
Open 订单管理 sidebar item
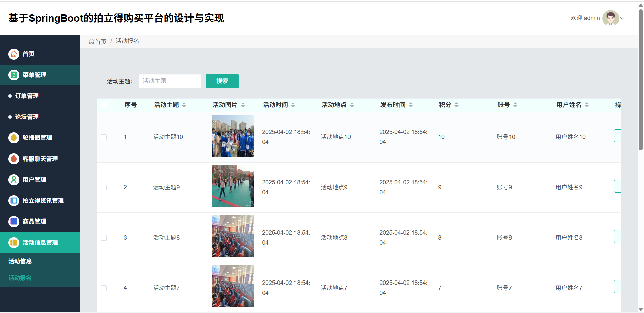(40, 96)
